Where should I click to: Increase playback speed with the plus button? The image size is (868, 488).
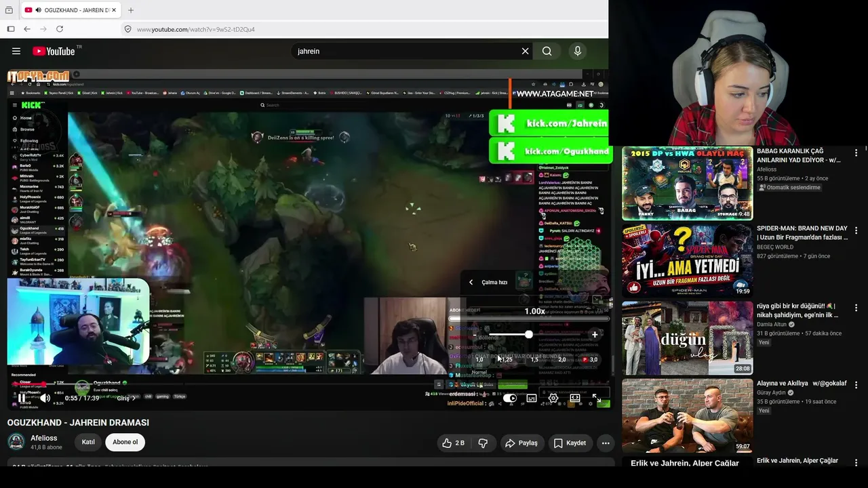tap(595, 334)
